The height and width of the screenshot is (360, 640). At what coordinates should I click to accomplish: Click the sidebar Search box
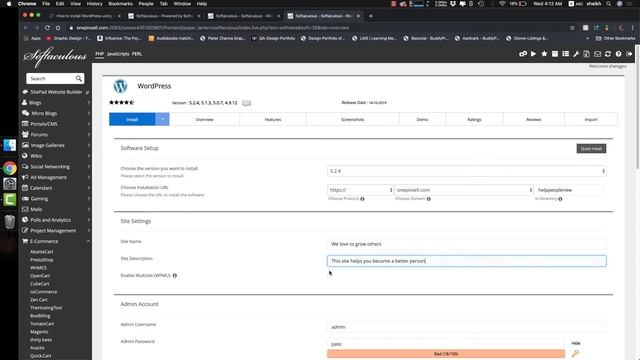click(x=52, y=78)
